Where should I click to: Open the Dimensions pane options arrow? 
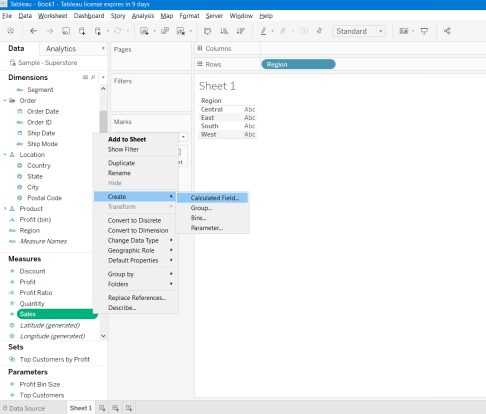[103, 77]
